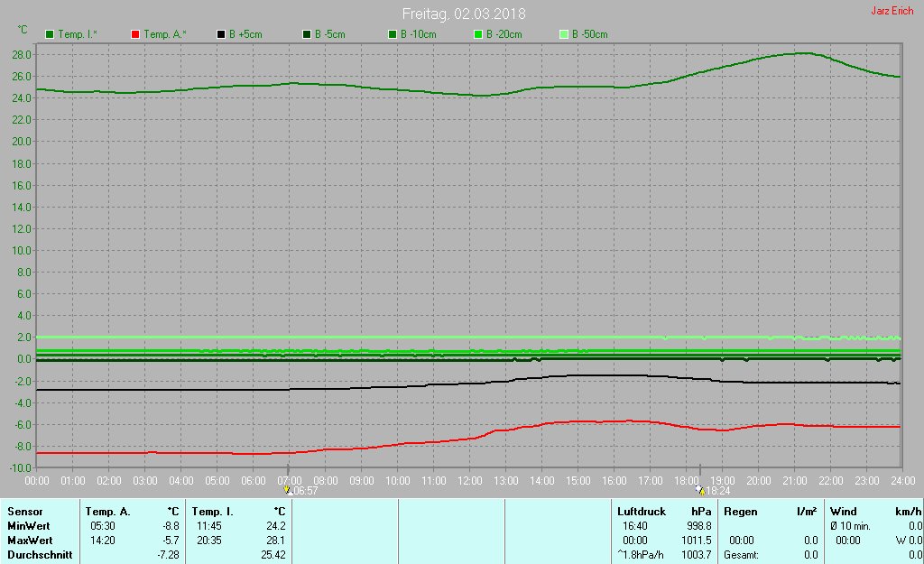The image size is (924, 564).
Task: Click the average pressure 1003.7
Action: [697, 555]
